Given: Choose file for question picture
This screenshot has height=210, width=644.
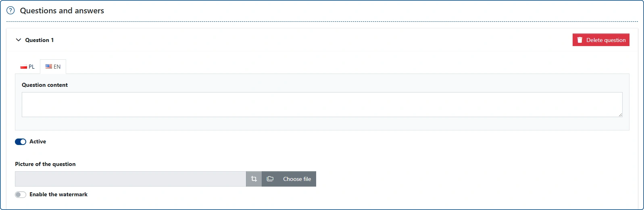Looking at the screenshot, I should (x=289, y=179).
